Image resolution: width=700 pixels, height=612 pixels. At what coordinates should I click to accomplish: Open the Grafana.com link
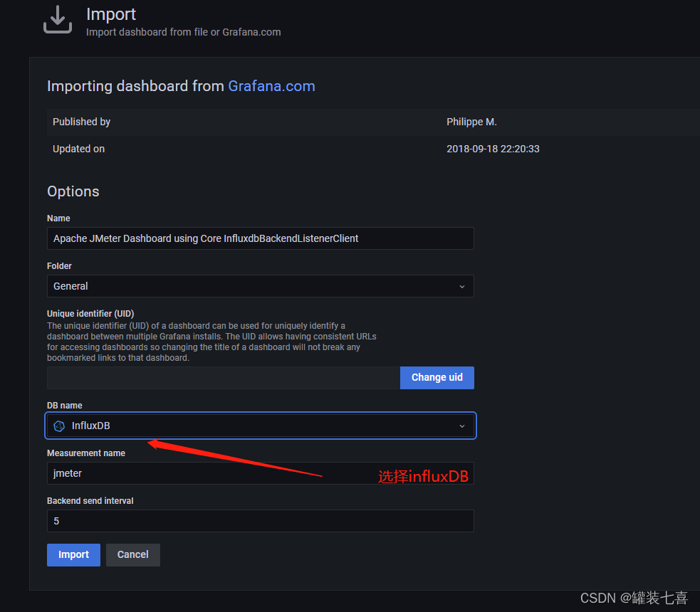271,85
